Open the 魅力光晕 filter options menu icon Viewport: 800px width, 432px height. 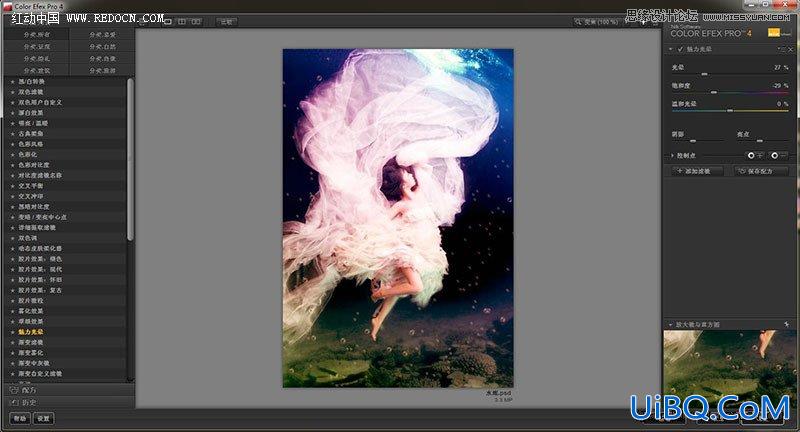pos(781,49)
